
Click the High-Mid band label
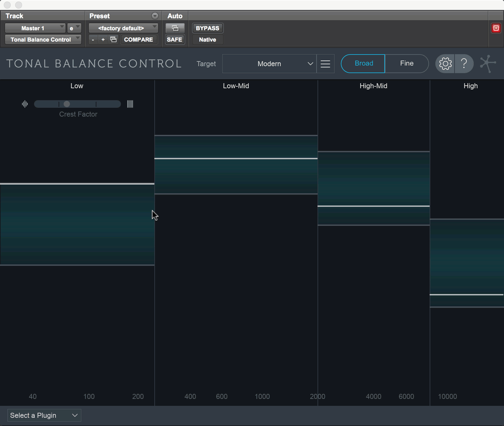pos(374,86)
